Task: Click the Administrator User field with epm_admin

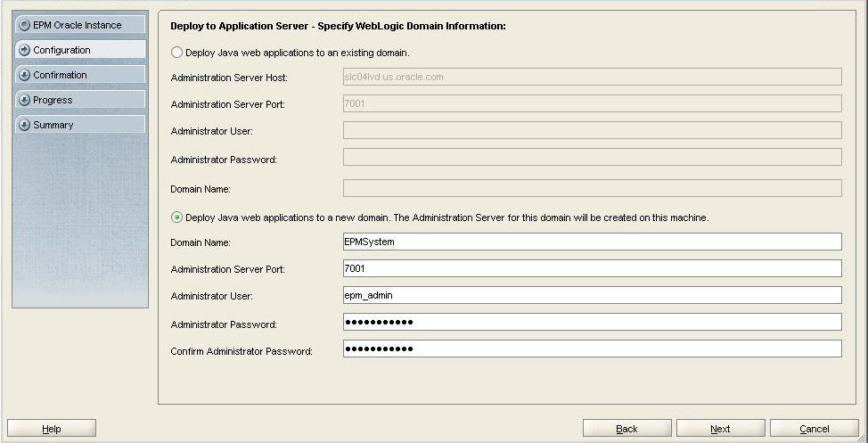Action: click(x=593, y=295)
